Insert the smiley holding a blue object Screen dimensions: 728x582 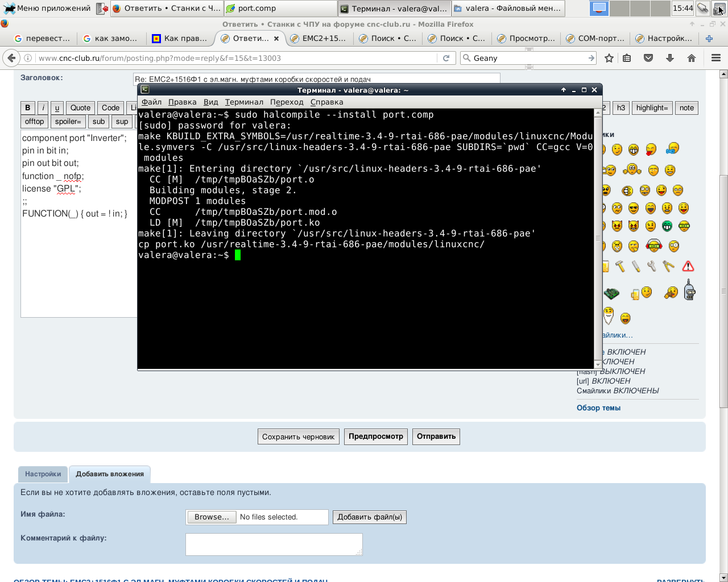click(x=672, y=148)
